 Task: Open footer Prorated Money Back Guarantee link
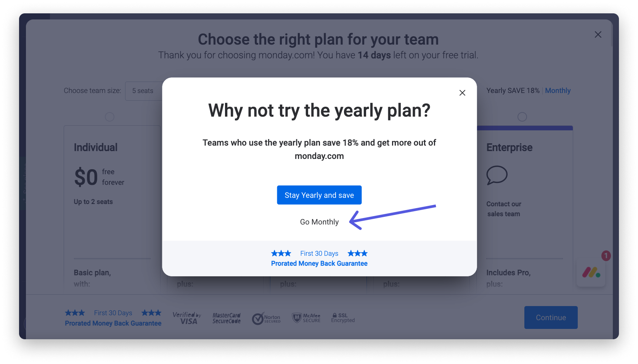(113, 323)
